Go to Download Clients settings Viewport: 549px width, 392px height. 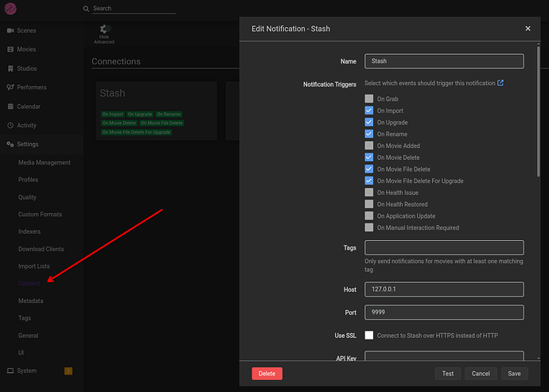41,250
